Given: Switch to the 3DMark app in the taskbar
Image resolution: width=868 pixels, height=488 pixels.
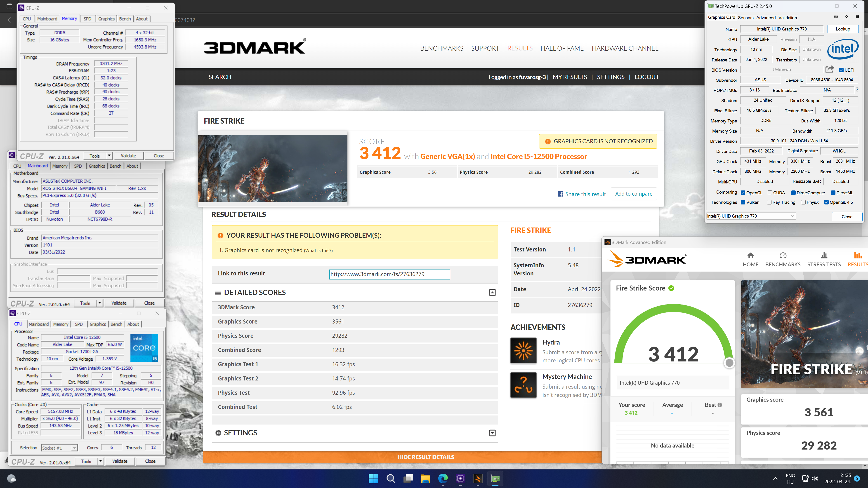Looking at the screenshot, I should pos(478,479).
